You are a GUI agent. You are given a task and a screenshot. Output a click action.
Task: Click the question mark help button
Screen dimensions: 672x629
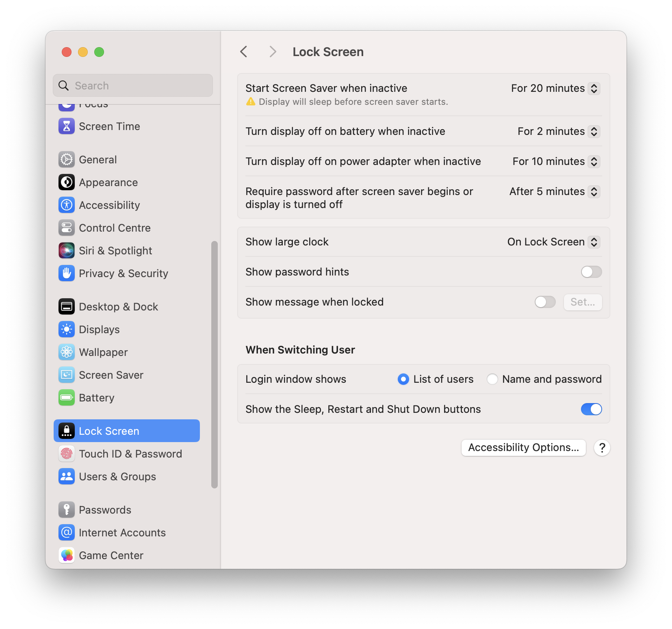602,448
